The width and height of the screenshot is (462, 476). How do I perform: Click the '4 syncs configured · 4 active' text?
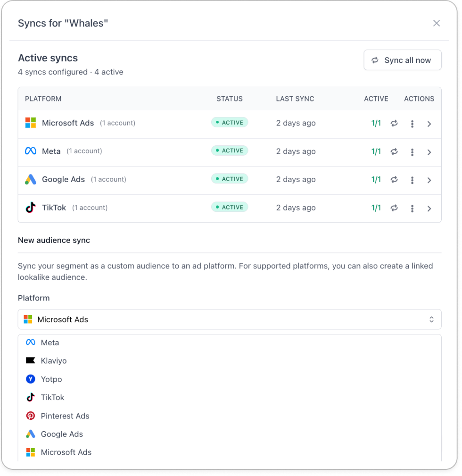click(x=70, y=72)
